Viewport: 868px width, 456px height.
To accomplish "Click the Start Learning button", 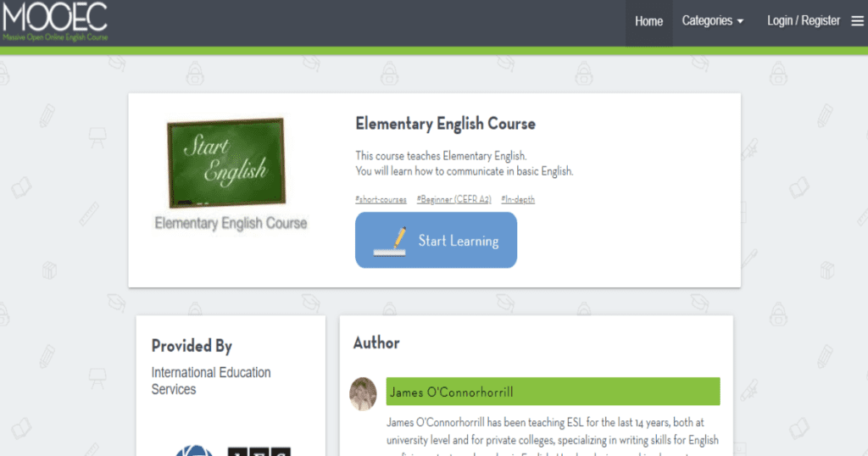I will click(x=436, y=240).
